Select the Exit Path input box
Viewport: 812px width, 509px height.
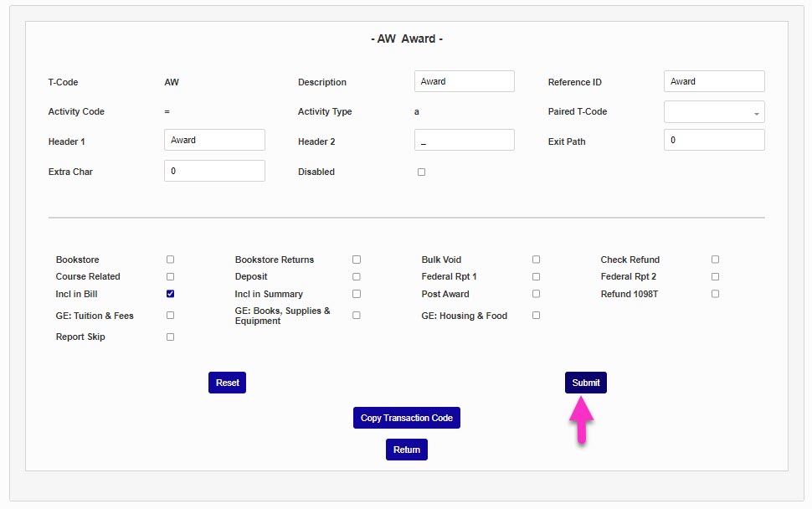click(714, 141)
